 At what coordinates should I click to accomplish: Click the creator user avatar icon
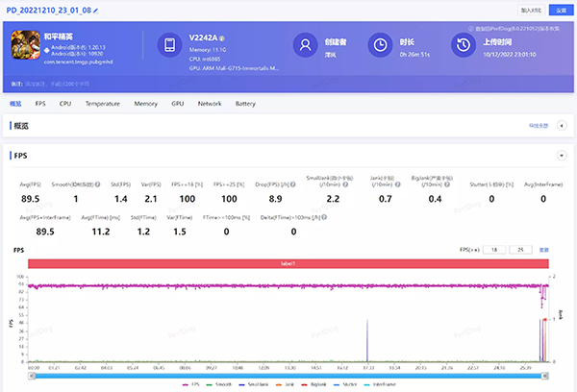click(x=306, y=46)
